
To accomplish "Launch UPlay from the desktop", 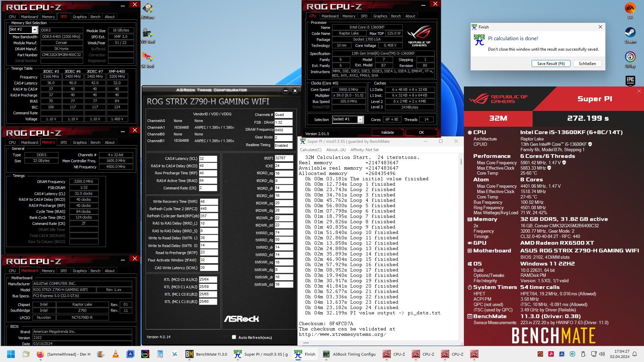I will click(630, 60).
